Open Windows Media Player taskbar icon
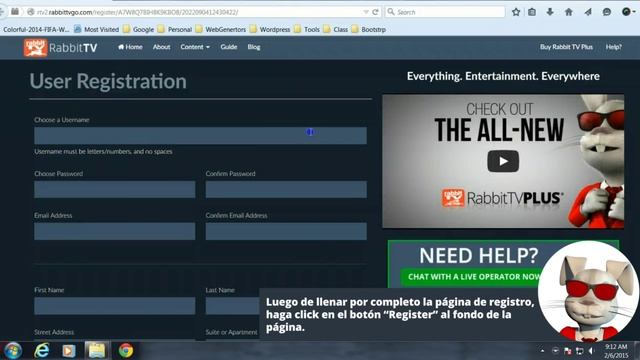 69,351
